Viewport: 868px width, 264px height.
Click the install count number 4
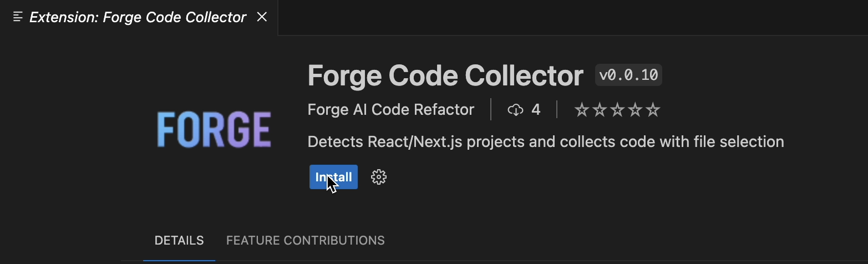(x=536, y=110)
